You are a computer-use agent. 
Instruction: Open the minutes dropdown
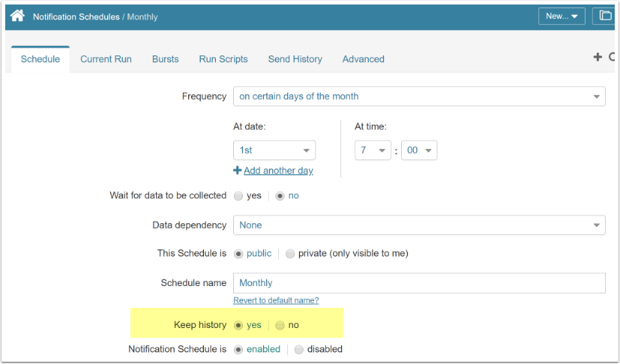coord(419,150)
